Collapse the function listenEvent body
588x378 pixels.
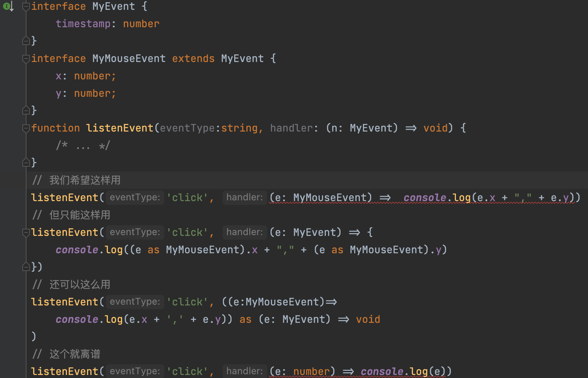(26, 128)
